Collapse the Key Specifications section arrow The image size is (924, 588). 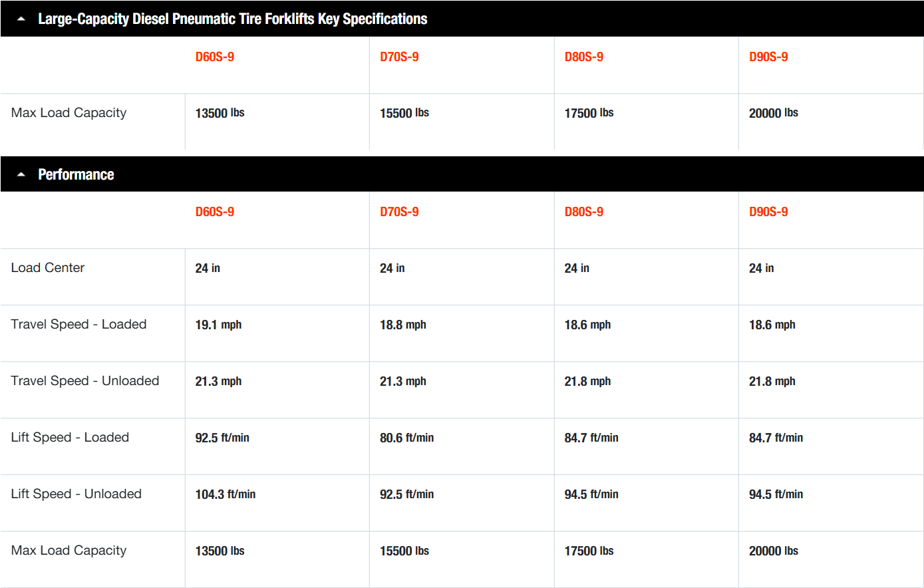pos(21,19)
